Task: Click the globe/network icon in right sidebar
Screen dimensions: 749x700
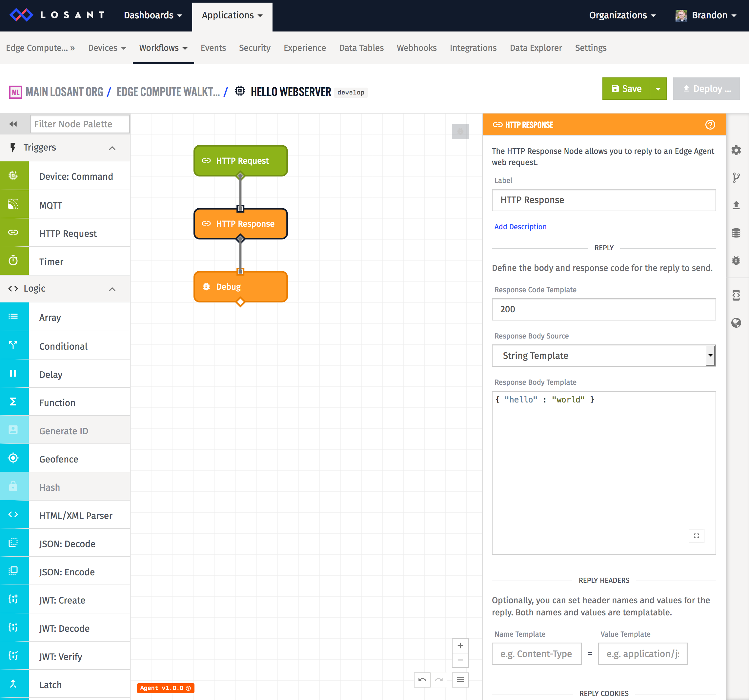Action: point(737,323)
